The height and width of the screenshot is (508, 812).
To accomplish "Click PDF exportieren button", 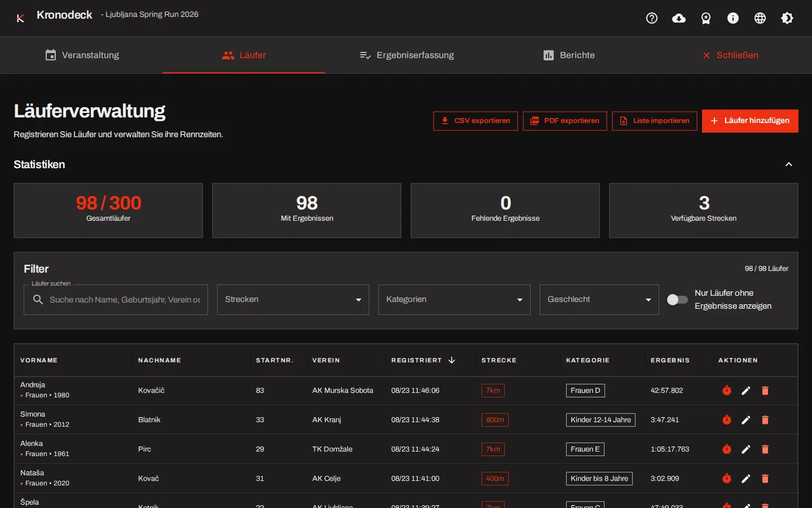I will (565, 121).
